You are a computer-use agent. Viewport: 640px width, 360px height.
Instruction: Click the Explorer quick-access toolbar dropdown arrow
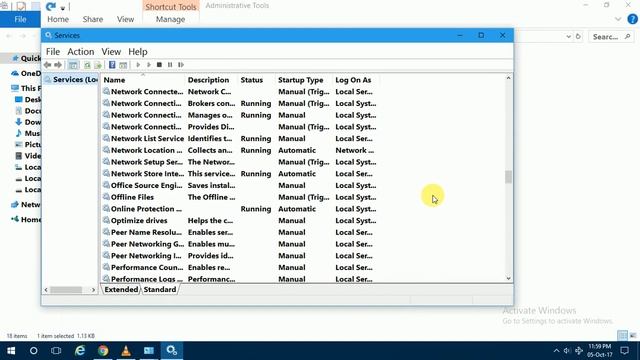pos(63,8)
